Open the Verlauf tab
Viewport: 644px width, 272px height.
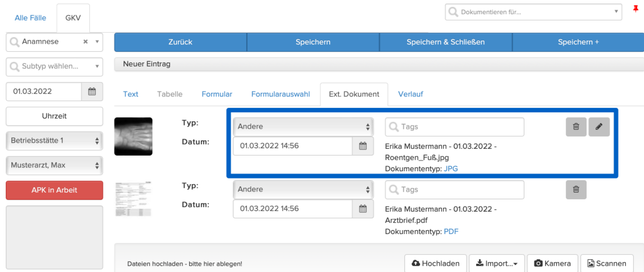411,94
